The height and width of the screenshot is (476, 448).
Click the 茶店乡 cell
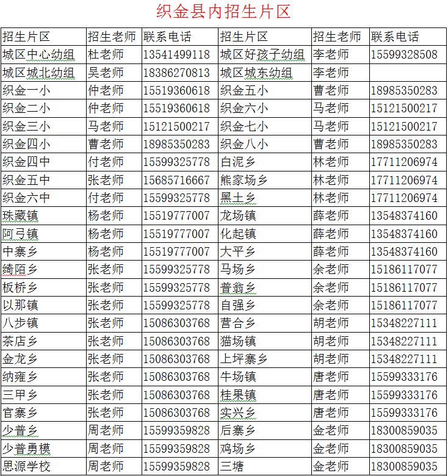[44, 341]
